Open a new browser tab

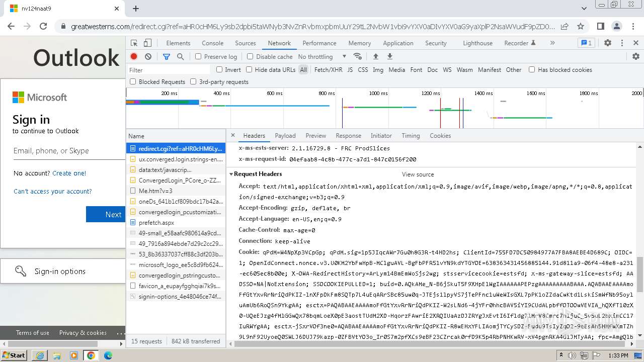(x=136, y=9)
